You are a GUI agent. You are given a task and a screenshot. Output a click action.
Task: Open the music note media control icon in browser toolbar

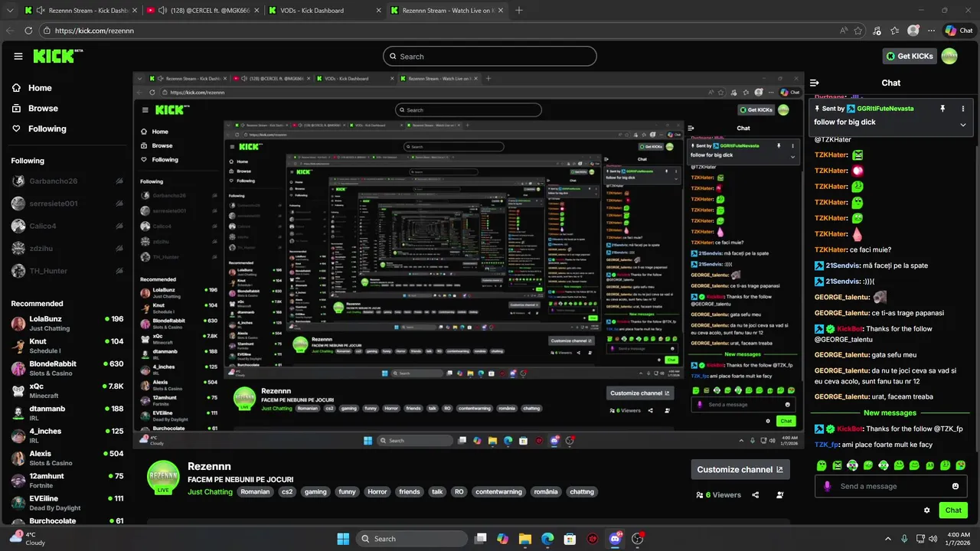[x=877, y=31]
